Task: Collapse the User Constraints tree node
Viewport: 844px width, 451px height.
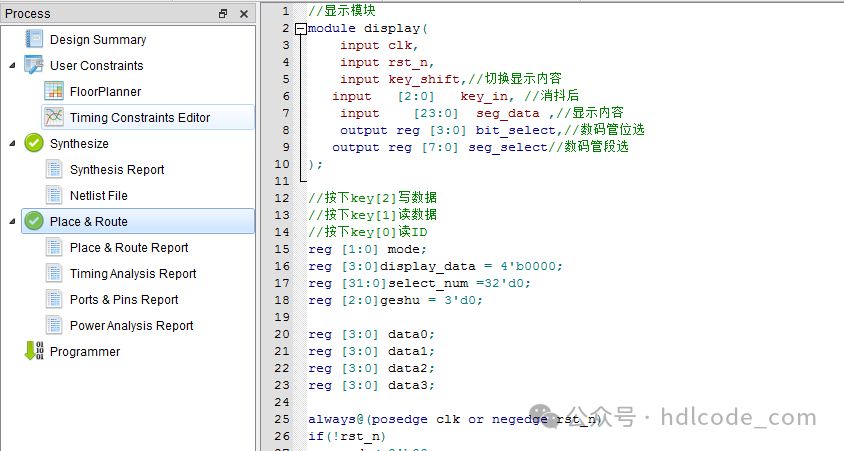Action: 12,66
